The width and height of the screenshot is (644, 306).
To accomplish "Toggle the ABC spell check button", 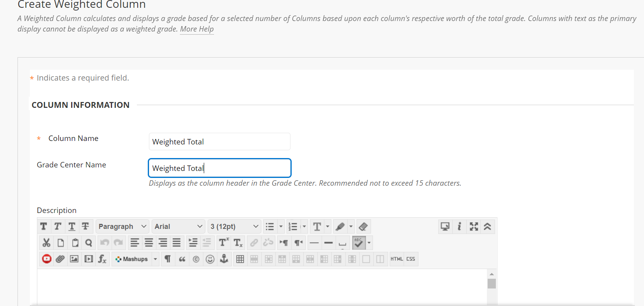I will [359, 243].
